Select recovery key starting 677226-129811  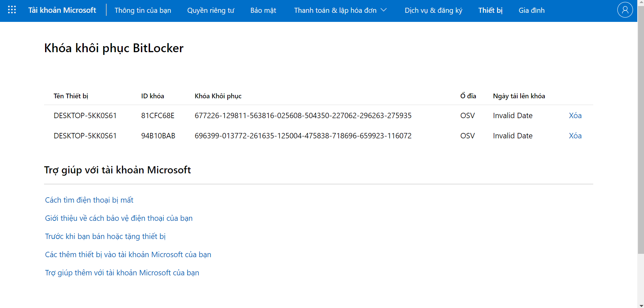pos(303,115)
